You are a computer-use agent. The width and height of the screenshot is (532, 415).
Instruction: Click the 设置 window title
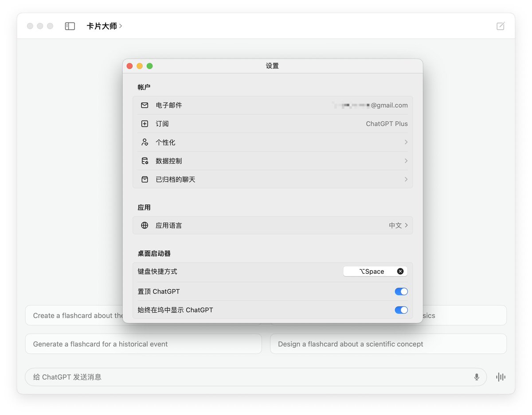click(x=272, y=66)
